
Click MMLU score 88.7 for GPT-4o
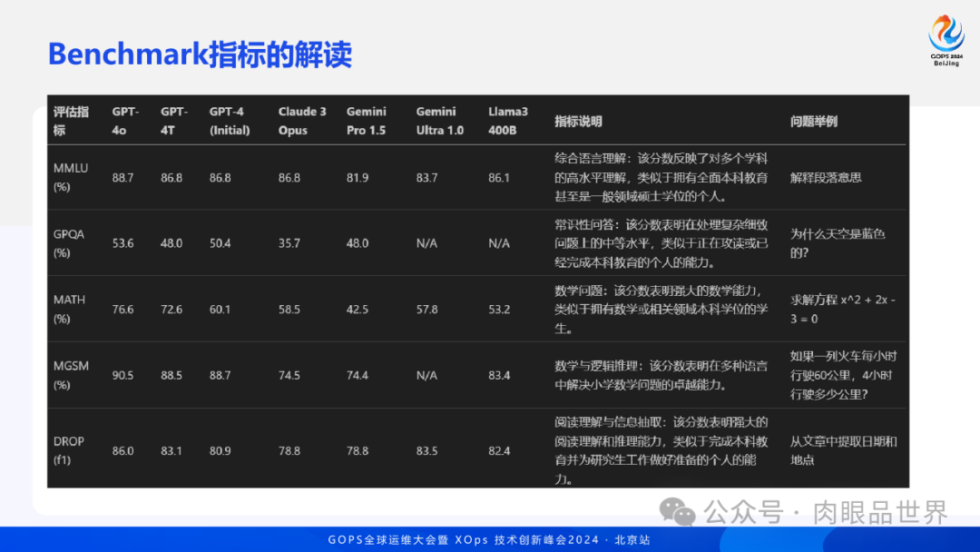point(123,178)
